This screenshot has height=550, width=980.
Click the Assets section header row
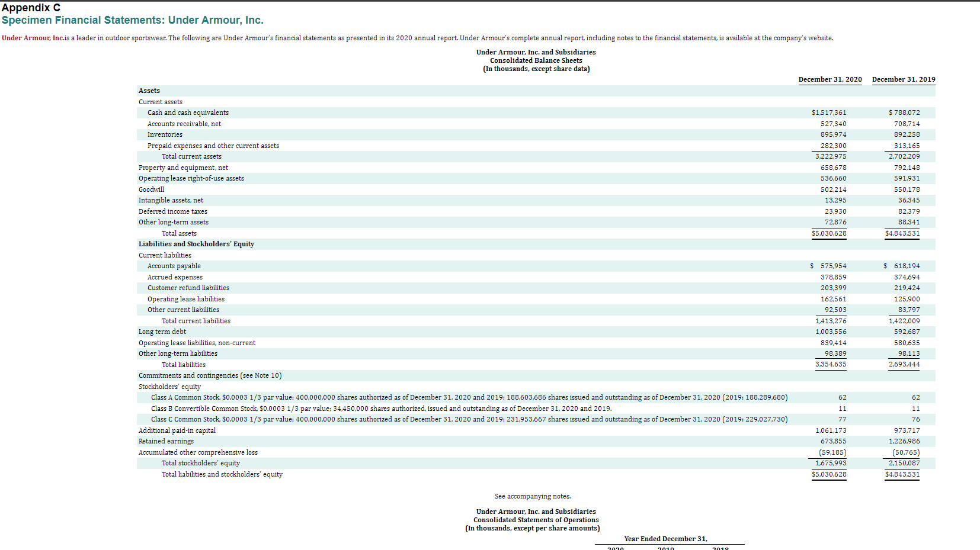(149, 90)
